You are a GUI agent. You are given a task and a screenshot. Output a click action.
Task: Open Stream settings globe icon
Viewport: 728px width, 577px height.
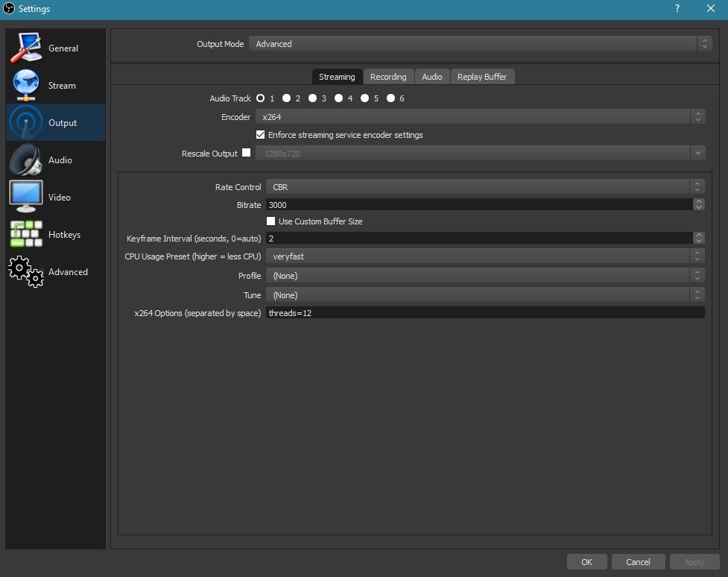click(x=26, y=85)
